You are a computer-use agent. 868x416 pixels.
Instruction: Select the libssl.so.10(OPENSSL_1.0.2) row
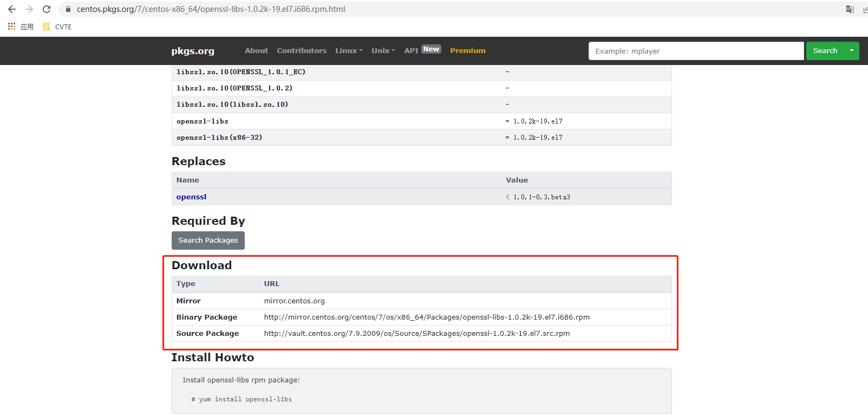pyautogui.click(x=421, y=88)
